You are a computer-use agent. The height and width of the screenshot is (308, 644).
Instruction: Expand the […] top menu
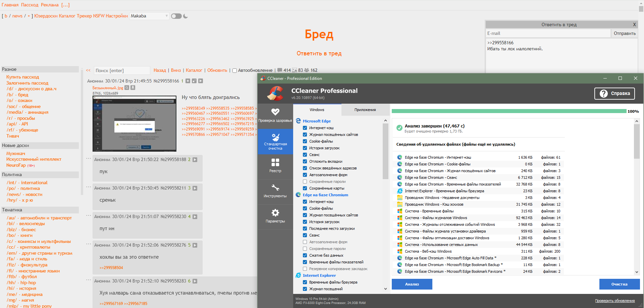pyautogui.click(x=65, y=5)
